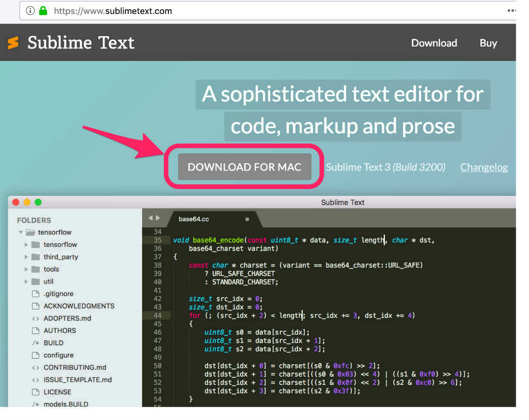Click the back arrow in editor tab bar
This screenshot has width=529, height=420.
150,218
